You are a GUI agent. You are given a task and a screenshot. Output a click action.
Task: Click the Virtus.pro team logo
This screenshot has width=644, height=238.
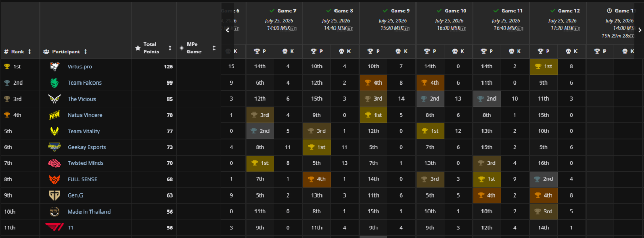click(55, 67)
